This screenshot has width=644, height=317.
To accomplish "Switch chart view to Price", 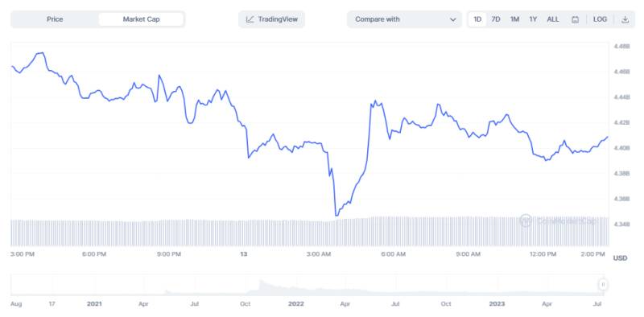I will pos(55,19).
